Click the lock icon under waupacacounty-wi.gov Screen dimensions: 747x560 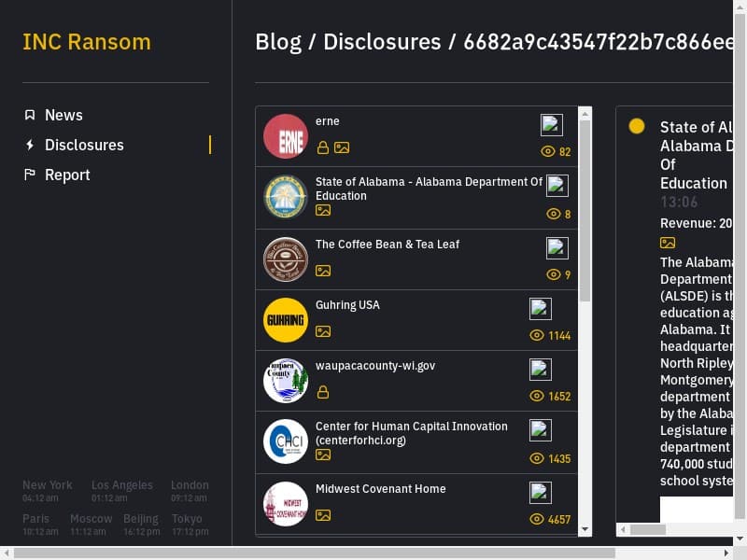click(x=323, y=392)
